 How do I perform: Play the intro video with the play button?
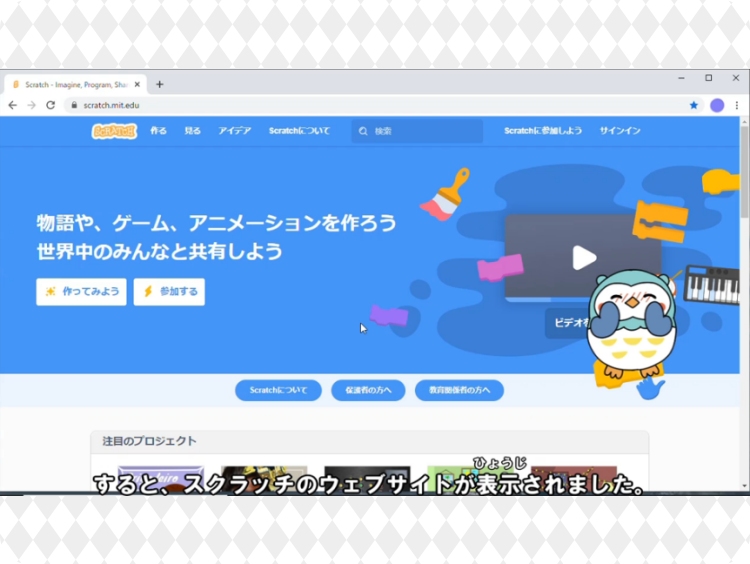point(584,257)
